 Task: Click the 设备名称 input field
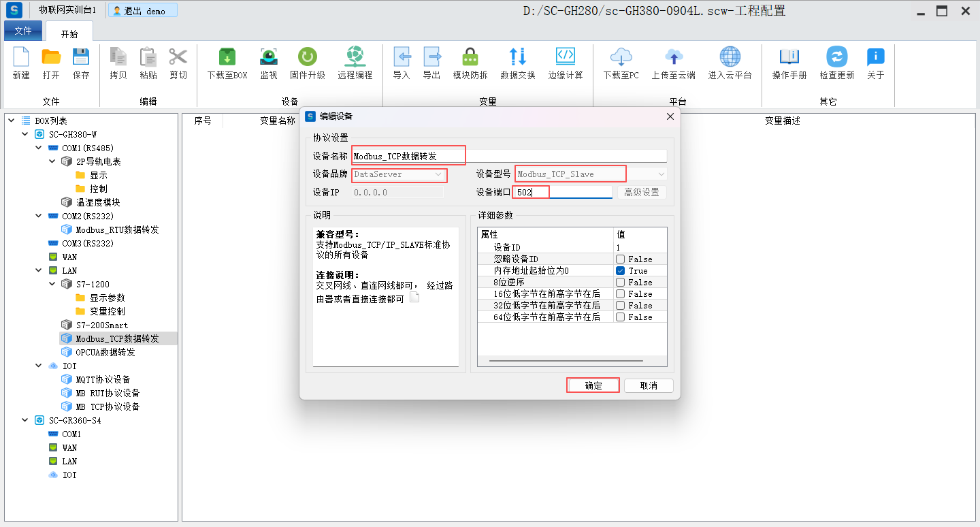(508, 156)
